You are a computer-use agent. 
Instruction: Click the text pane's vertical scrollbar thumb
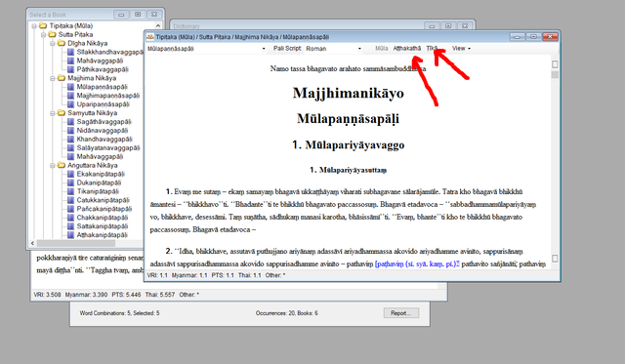[555, 75]
